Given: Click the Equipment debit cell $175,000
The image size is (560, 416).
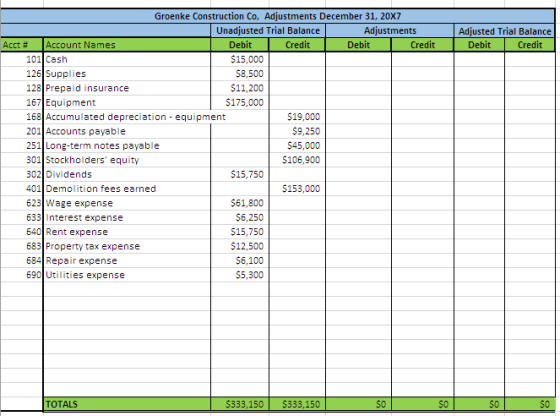Looking at the screenshot, I should tap(240, 102).
